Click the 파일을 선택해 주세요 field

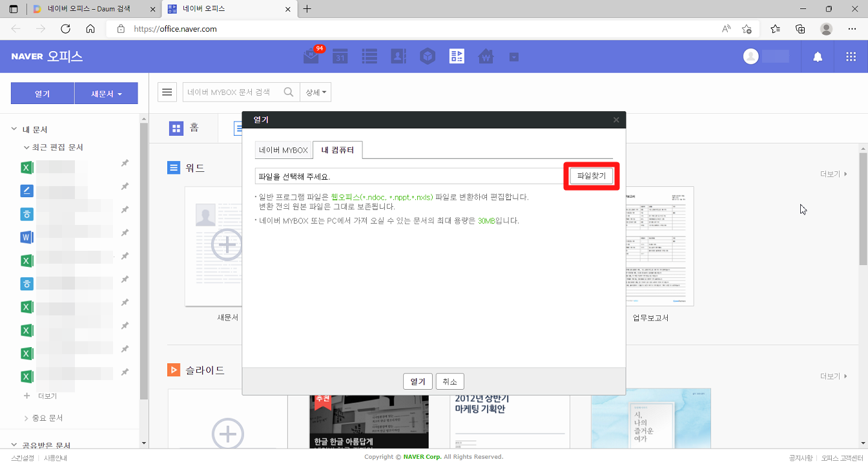[x=409, y=176]
